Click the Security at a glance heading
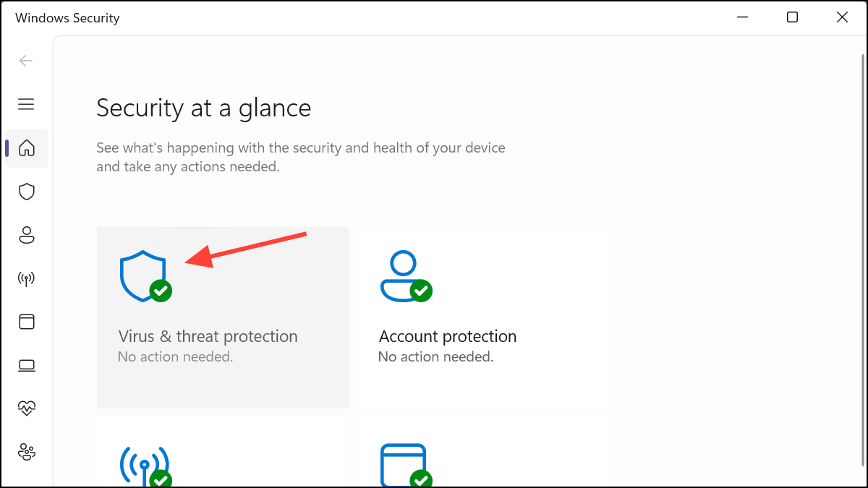This screenshot has height=488, width=868. (204, 108)
